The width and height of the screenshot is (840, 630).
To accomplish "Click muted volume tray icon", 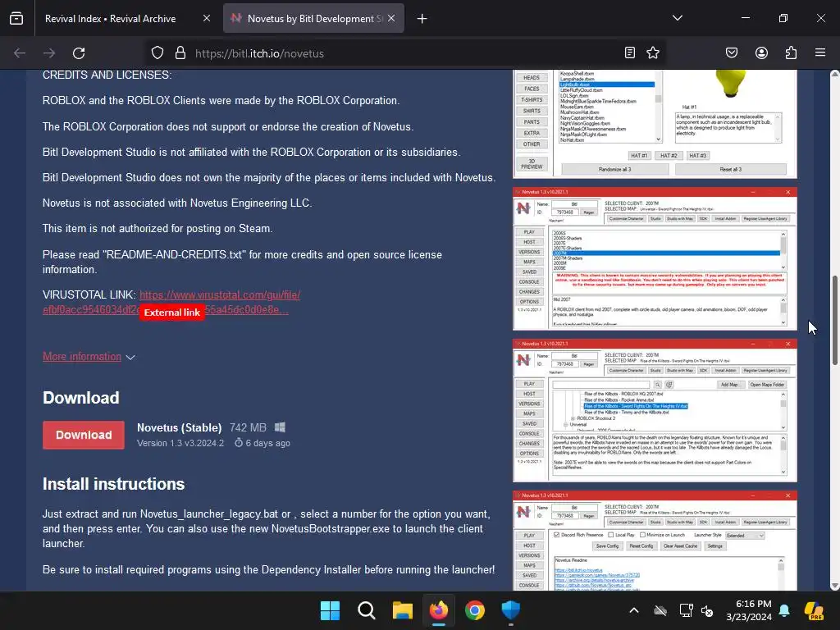I will tap(707, 610).
